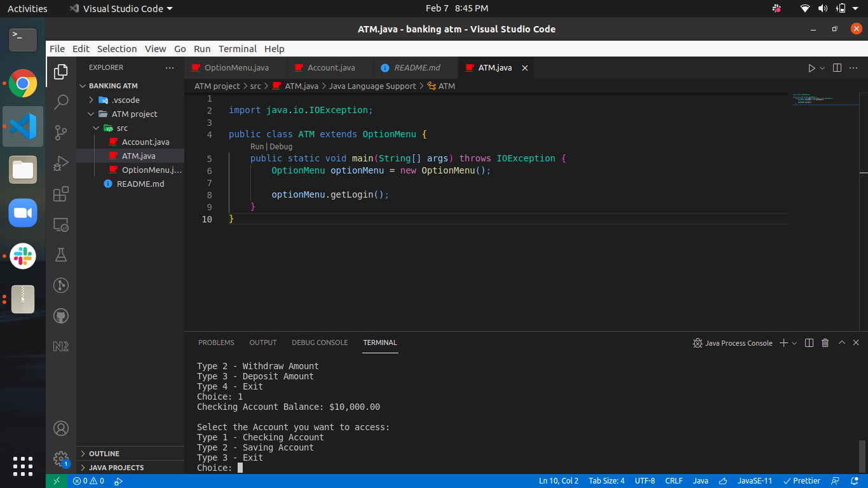Open the File menu
This screenshot has width=868, height=488.
pos(57,49)
